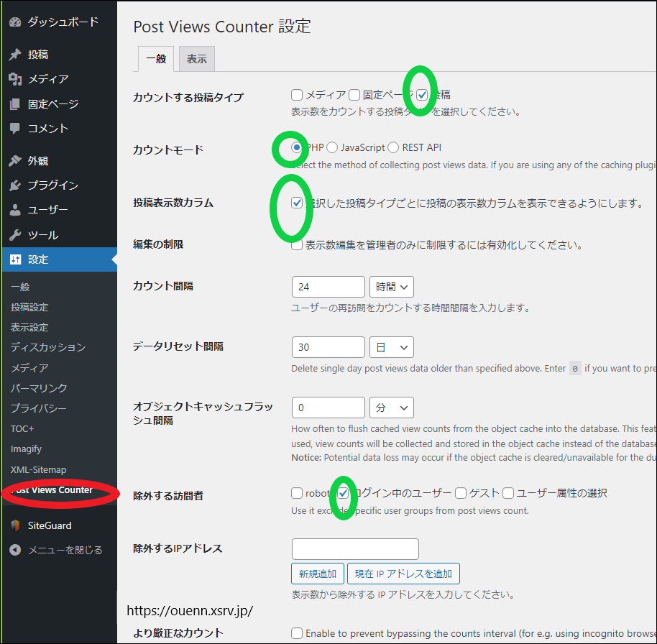Click the 除外するIPアドレス input field

355,549
